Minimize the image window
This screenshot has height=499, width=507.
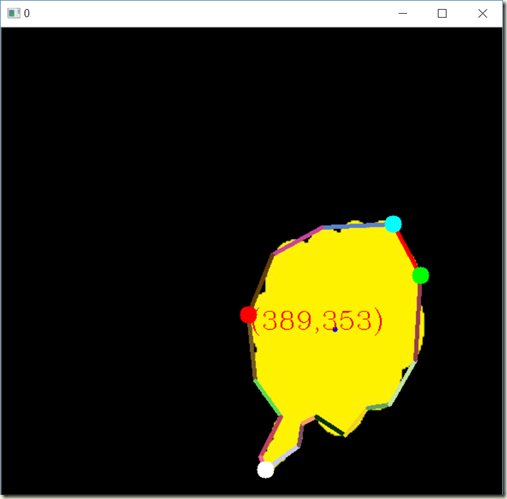point(403,14)
